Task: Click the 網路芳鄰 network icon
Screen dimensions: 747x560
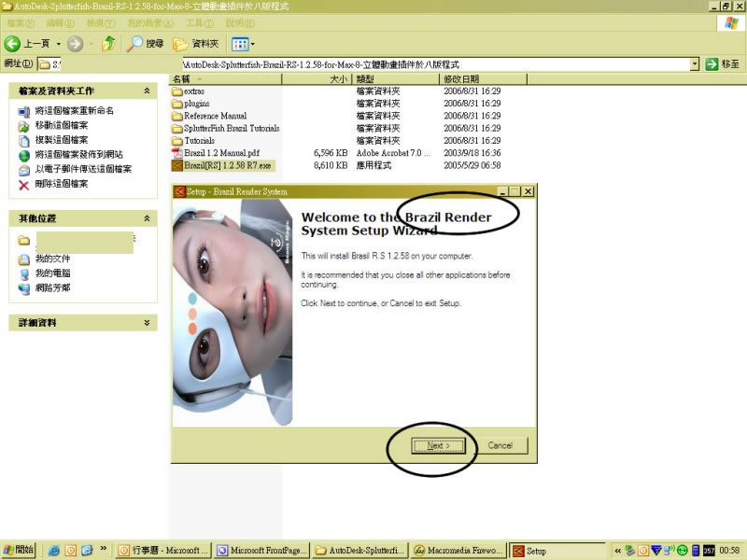Action: pyautogui.click(x=24, y=288)
